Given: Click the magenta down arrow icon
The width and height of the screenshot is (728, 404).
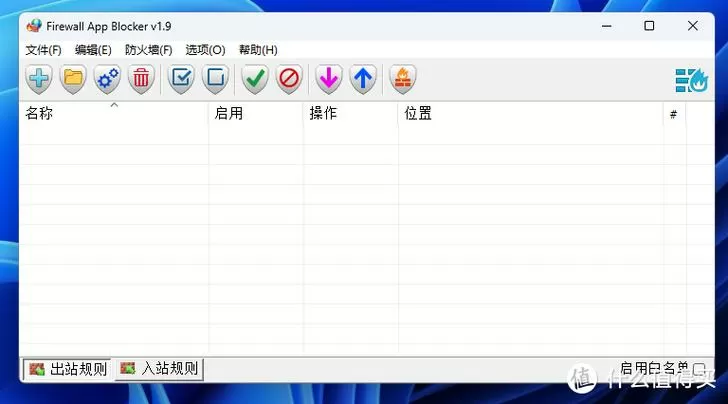Looking at the screenshot, I should click(x=329, y=79).
